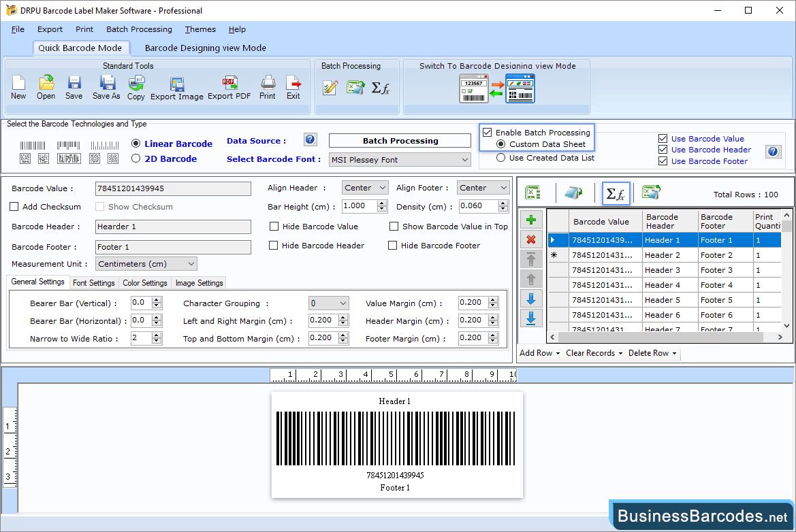Image resolution: width=796 pixels, height=532 pixels.
Task: Open Measurement Unit dropdown
Action: click(146, 264)
